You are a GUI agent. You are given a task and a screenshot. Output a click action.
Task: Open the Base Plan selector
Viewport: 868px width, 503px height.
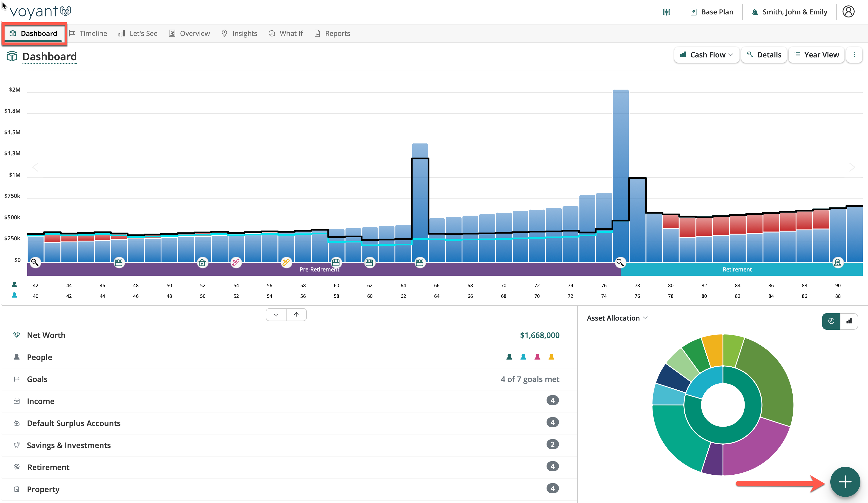(712, 12)
